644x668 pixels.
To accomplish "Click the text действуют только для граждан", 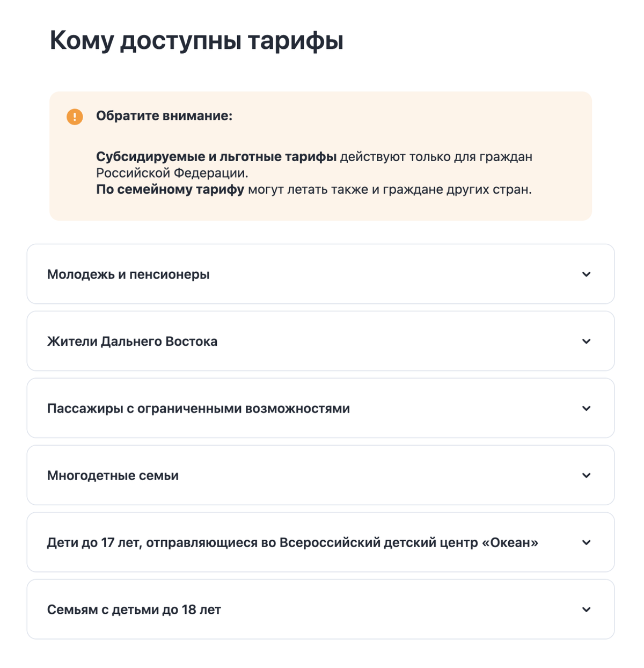I will click(x=436, y=157).
